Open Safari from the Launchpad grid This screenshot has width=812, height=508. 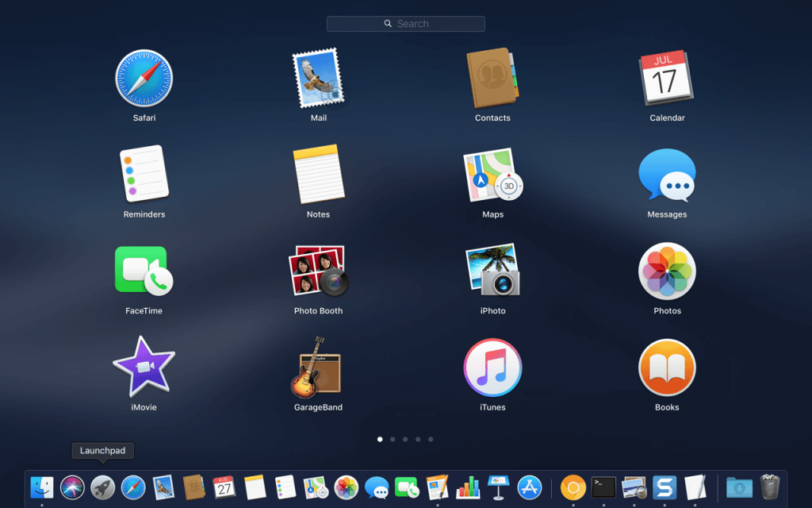[x=144, y=79]
